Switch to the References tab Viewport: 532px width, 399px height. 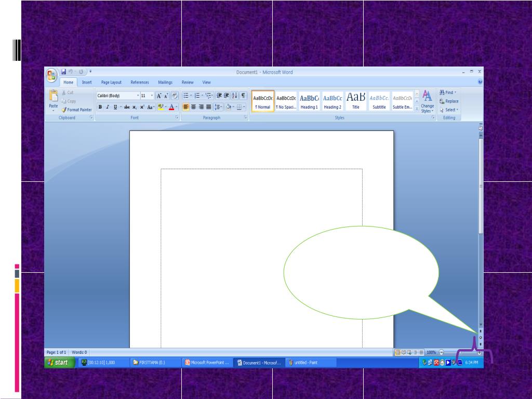coord(140,83)
